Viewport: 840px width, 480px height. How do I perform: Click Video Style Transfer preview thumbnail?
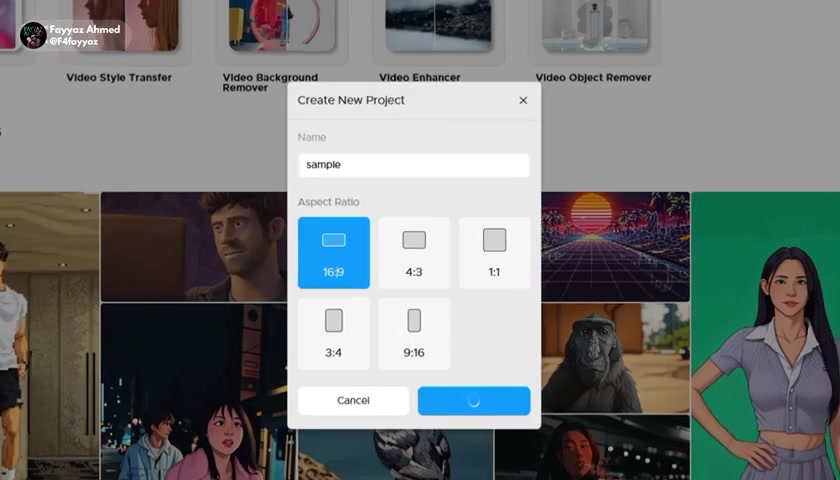tap(125, 25)
